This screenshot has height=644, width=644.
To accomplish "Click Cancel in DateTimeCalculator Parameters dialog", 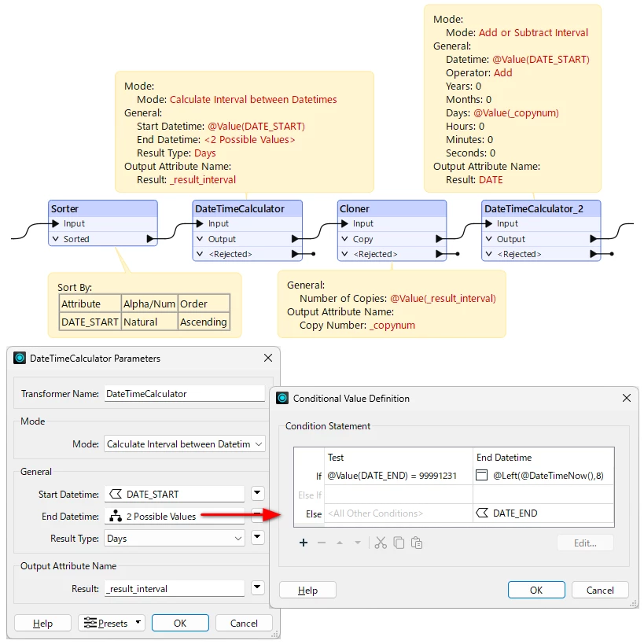I will (244, 623).
